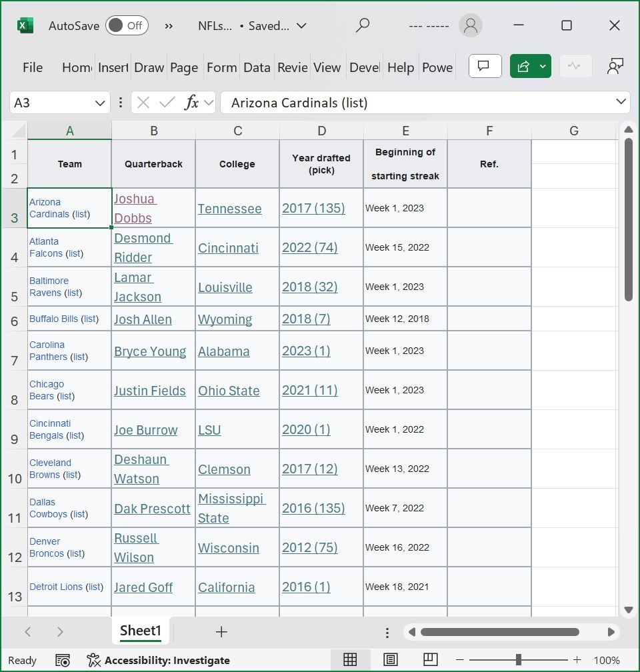Click the green Share button icon

[523, 66]
